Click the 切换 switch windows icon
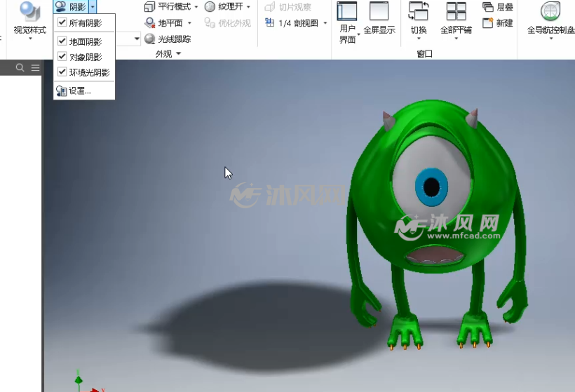This screenshot has width=575, height=392. pyautogui.click(x=419, y=11)
